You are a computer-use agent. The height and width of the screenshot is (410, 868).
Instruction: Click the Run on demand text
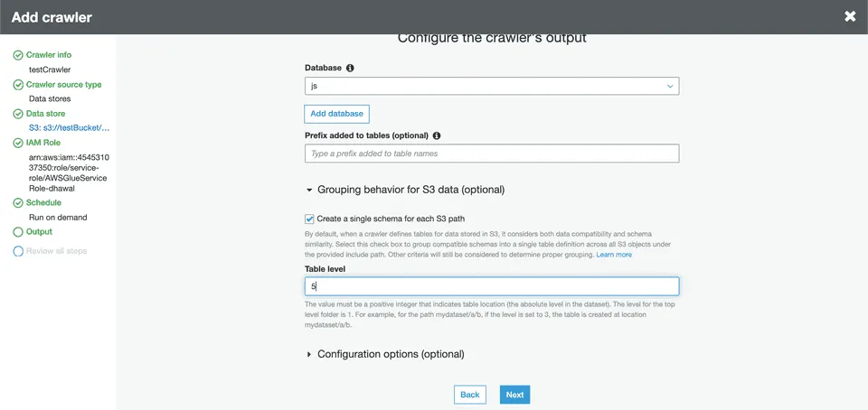point(58,217)
